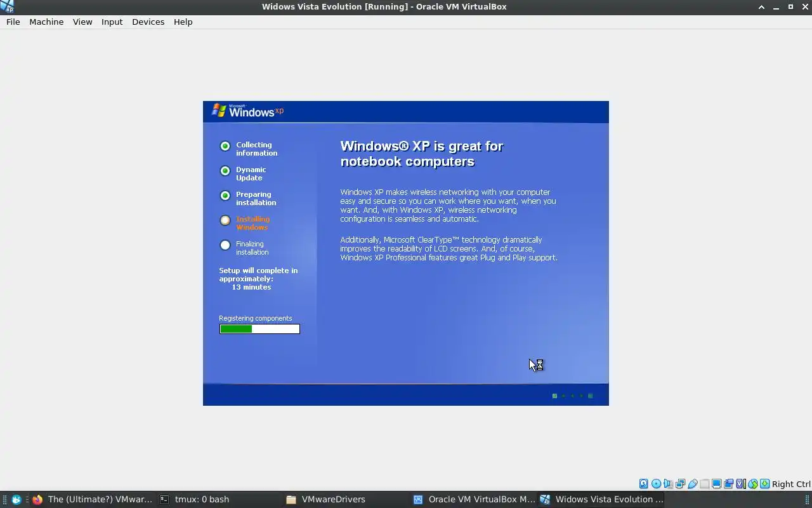Click the Installing Windows step indicator
Screen dimensions: 812x508
click(x=225, y=220)
